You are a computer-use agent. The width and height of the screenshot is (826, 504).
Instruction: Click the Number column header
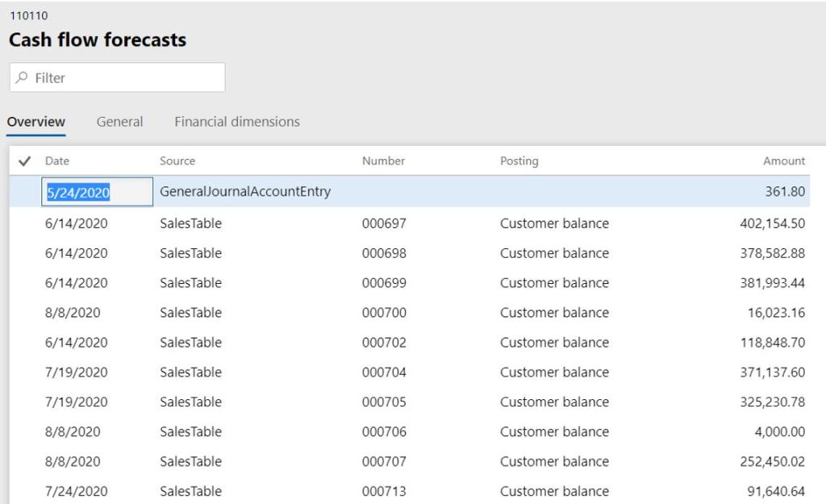tap(382, 160)
